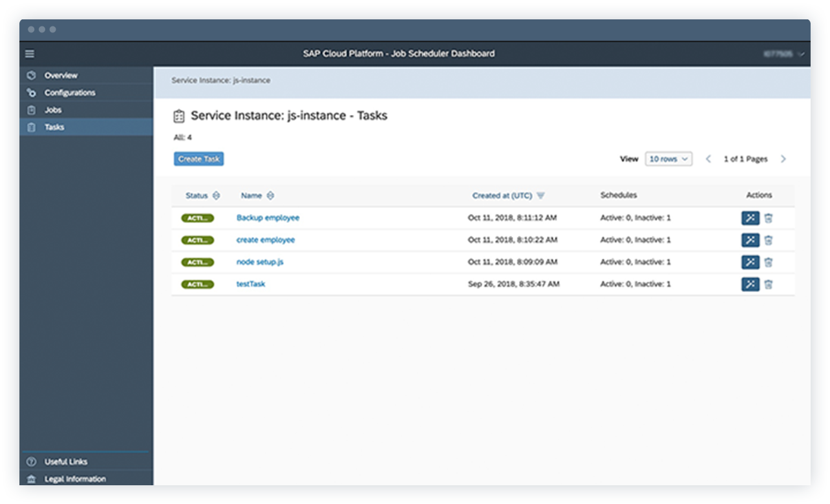The height and width of the screenshot is (504, 830).
Task: Go to previous page arrow
Action: pyautogui.click(x=708, y=159)
